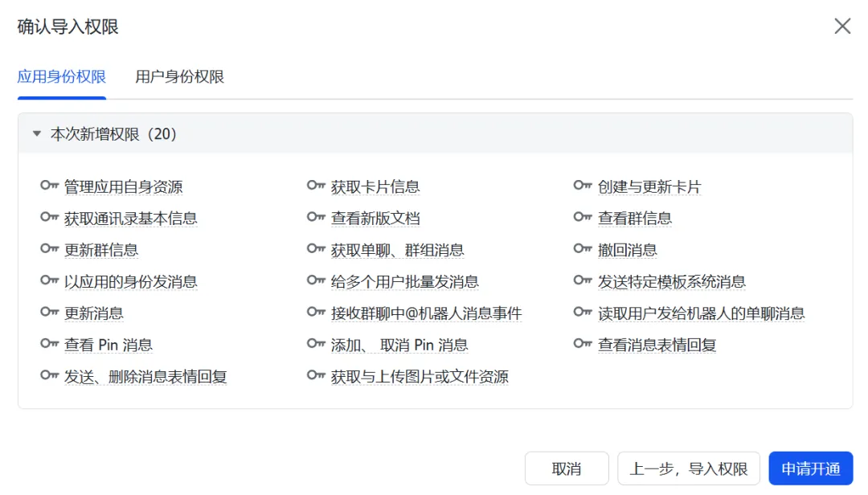Open 添加、取消 Pin 消息 permission text
The height and width of the screenshot is (495, 868).
tap(399, 345)
